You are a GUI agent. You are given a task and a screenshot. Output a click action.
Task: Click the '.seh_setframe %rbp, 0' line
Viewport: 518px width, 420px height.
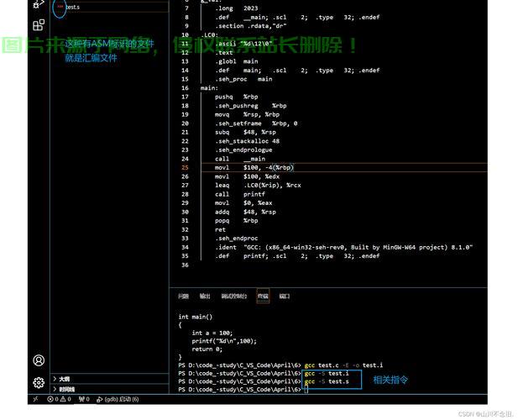tap(256, 123)
